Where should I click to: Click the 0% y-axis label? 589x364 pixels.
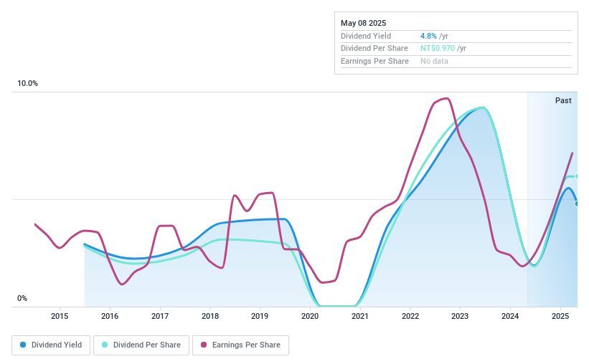click(22, 298)
